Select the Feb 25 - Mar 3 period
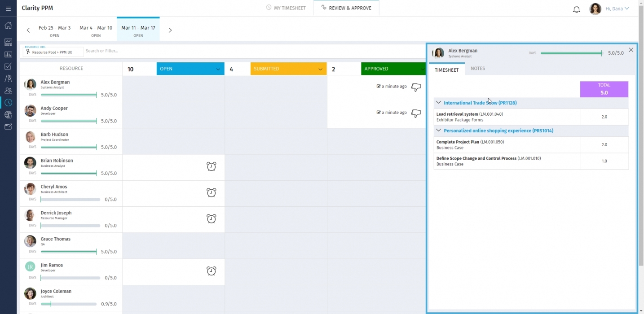The height and width of the screenshot is (314, 644). 55,31
